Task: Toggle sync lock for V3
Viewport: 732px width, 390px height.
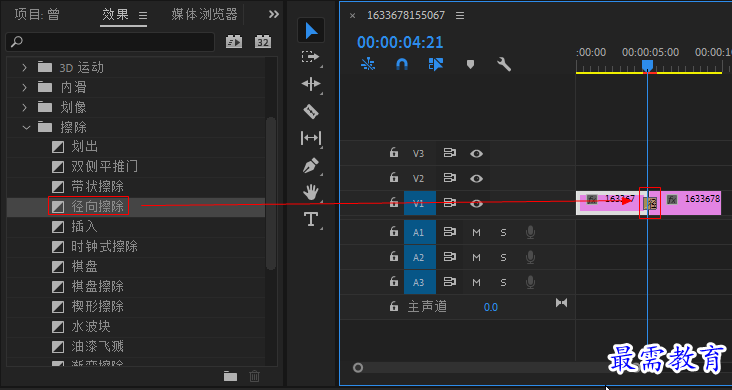Action: coord(450,153)
